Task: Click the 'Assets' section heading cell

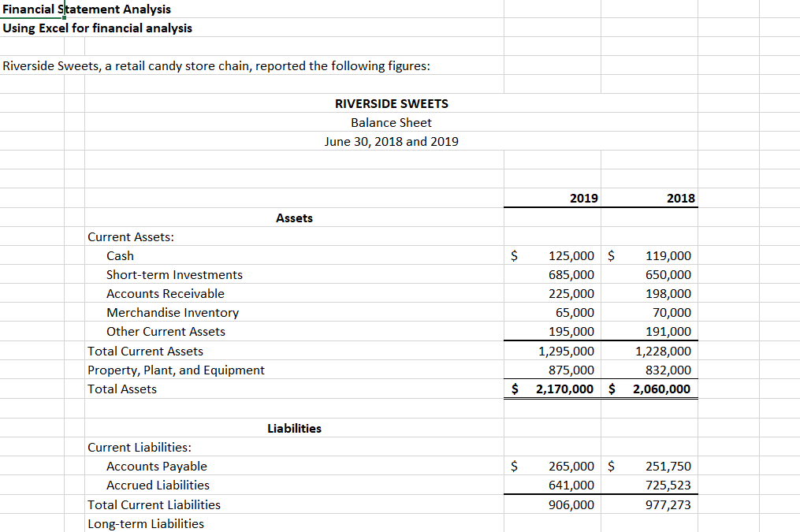Action: click(295, 218)
